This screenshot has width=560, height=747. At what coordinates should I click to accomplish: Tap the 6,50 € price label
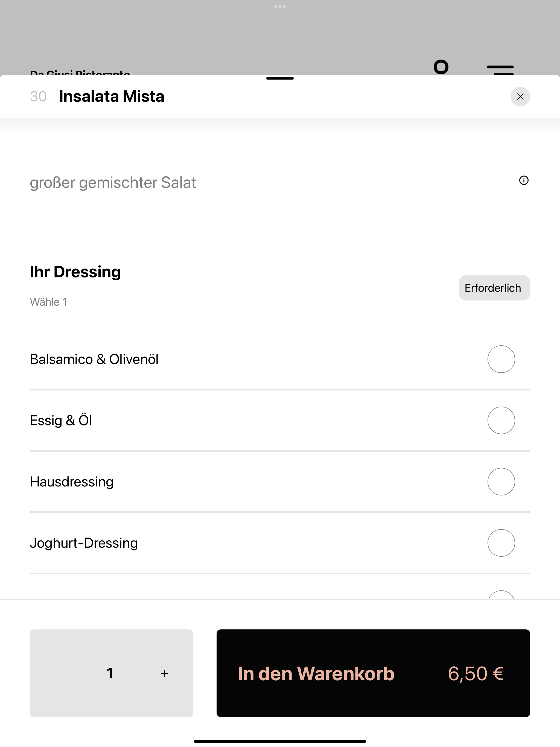coord(476,673)
